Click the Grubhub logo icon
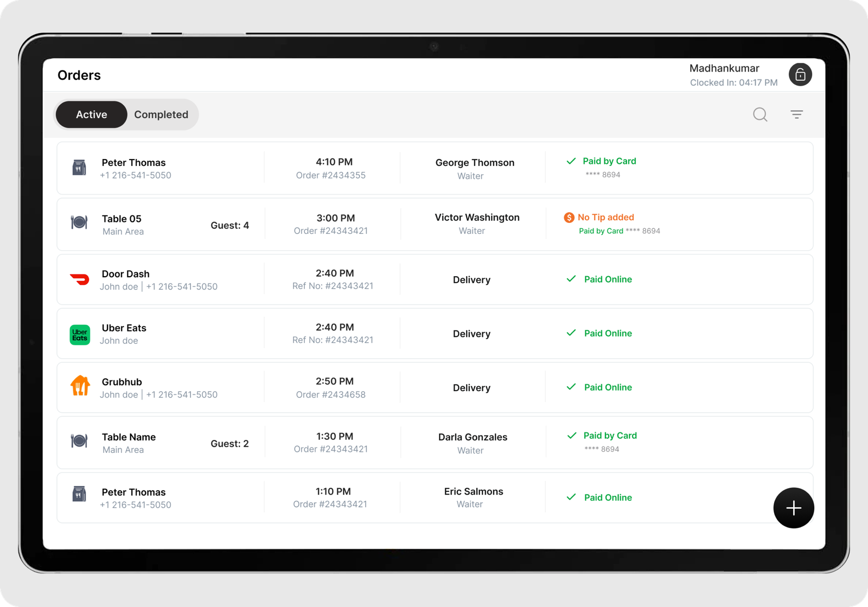The height and width of the screenshot is (607, 868). click(x=80, y=386)
